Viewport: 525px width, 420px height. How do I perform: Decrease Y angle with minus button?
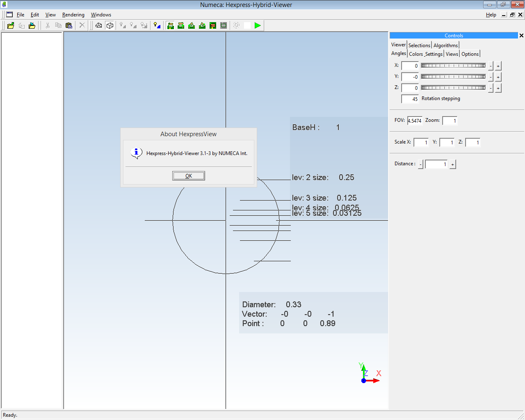(491, 77)
